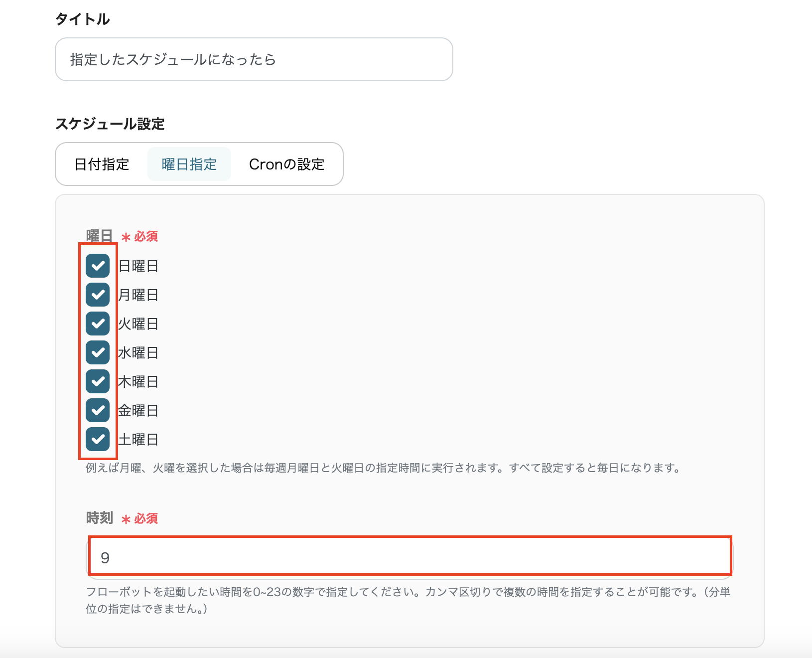Screen dimensions: 812x658
Task: Click the help text starting with 例えば月曜
Action: [x=383, y=468]
